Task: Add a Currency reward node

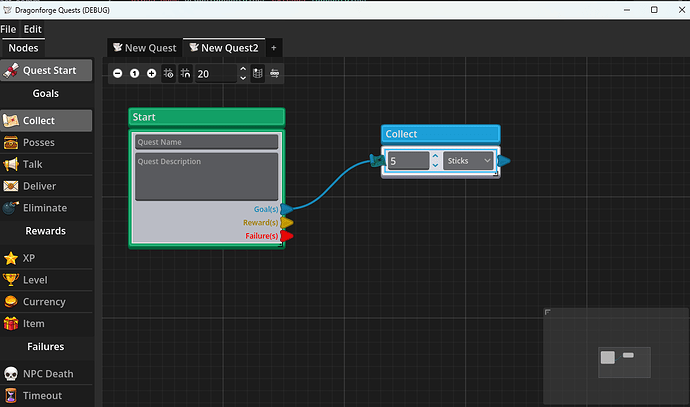Action: pos(46,302)
